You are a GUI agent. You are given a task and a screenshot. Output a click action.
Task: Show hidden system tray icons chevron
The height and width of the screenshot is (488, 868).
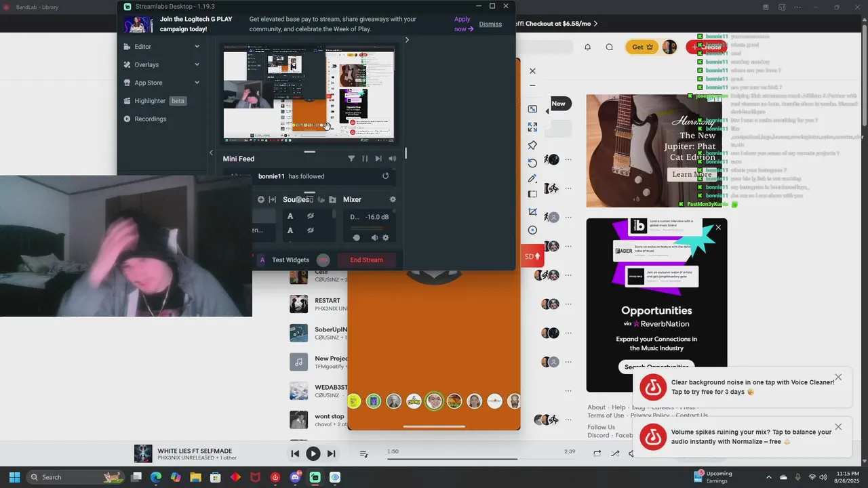coord(768,477)
